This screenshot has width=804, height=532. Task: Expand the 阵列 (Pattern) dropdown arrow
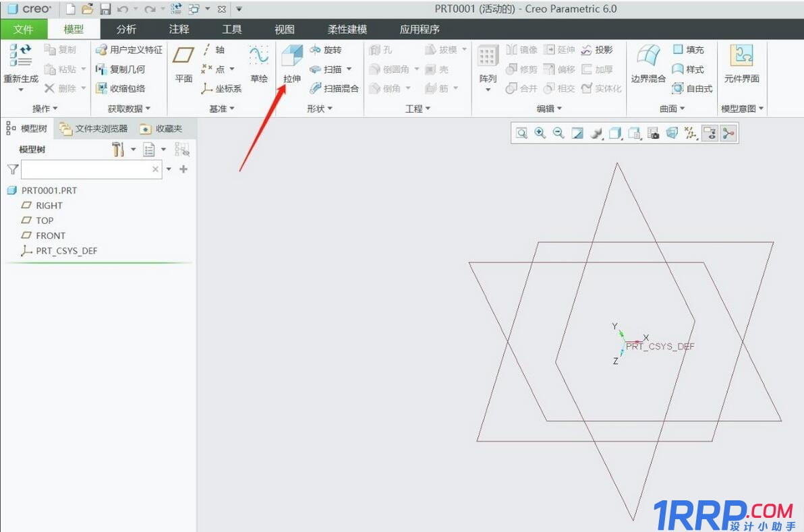(488, 90)
